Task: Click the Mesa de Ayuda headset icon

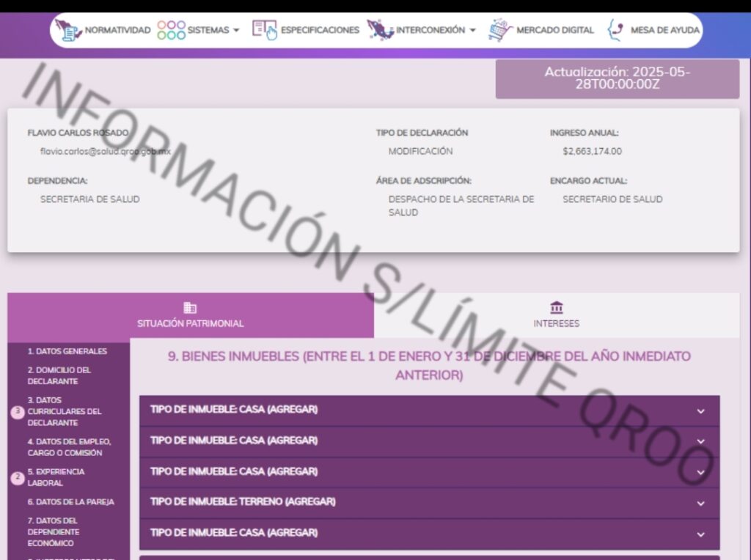Action: pos(615,30)
